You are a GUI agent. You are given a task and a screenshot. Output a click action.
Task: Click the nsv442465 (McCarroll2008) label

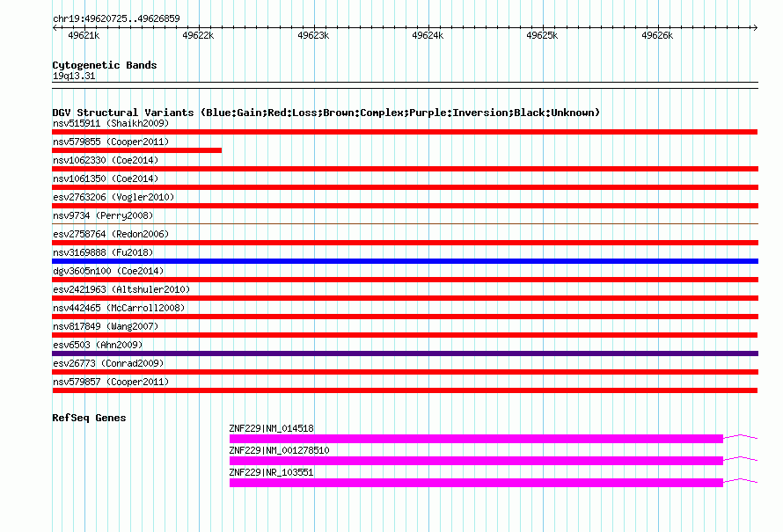pos(119,308)
